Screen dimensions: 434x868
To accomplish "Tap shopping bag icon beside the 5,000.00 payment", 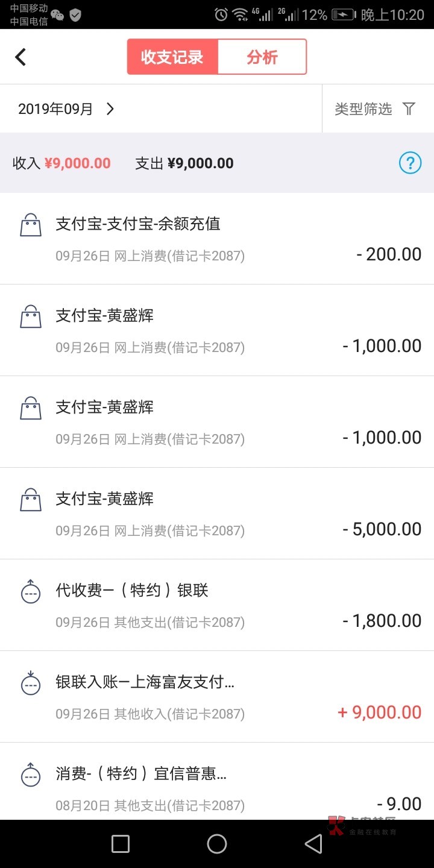I will pyautogui.click(x=31, y=500).
